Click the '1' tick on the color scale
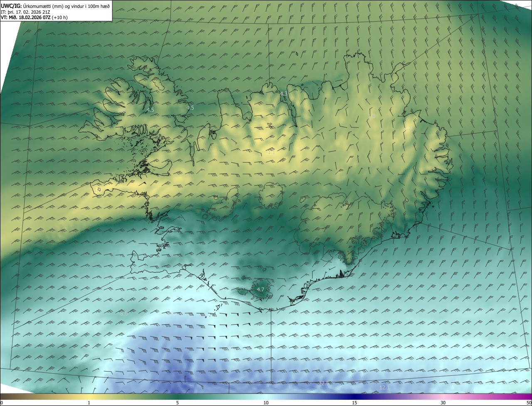The height and width of the screenshot is (406, 532). point(89,403)
